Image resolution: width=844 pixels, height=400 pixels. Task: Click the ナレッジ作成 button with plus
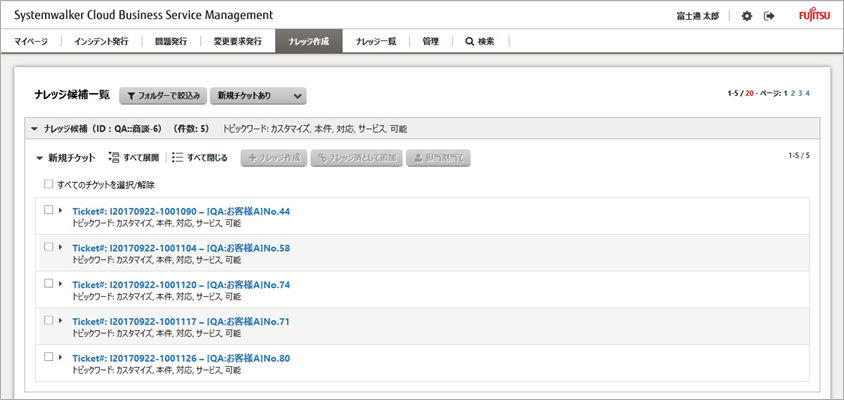click(274, 158)
